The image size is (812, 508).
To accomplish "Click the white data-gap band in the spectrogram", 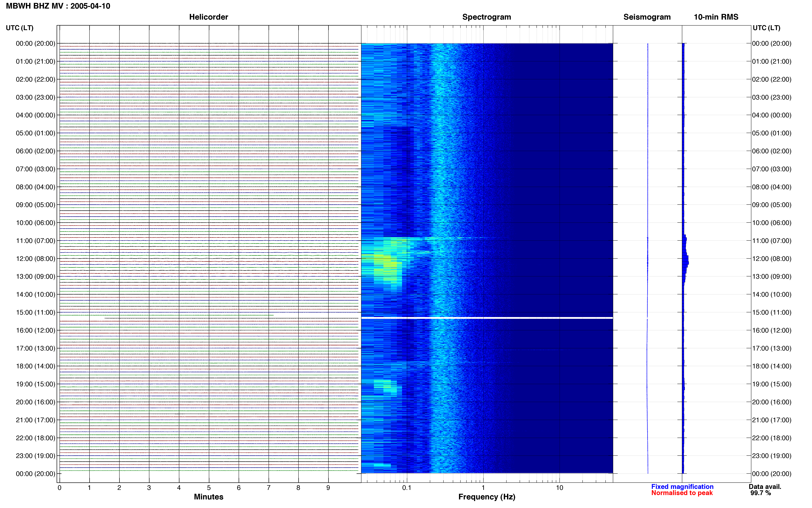I will 487,318.
